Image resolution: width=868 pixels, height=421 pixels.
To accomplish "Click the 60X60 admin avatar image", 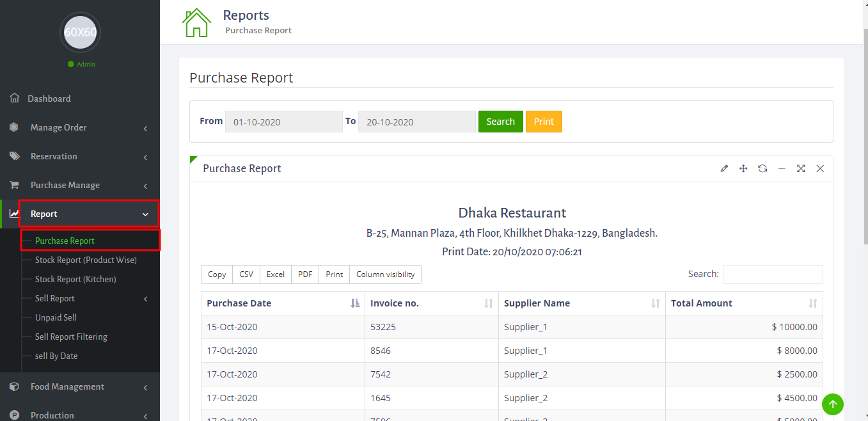I will point(80,32).
